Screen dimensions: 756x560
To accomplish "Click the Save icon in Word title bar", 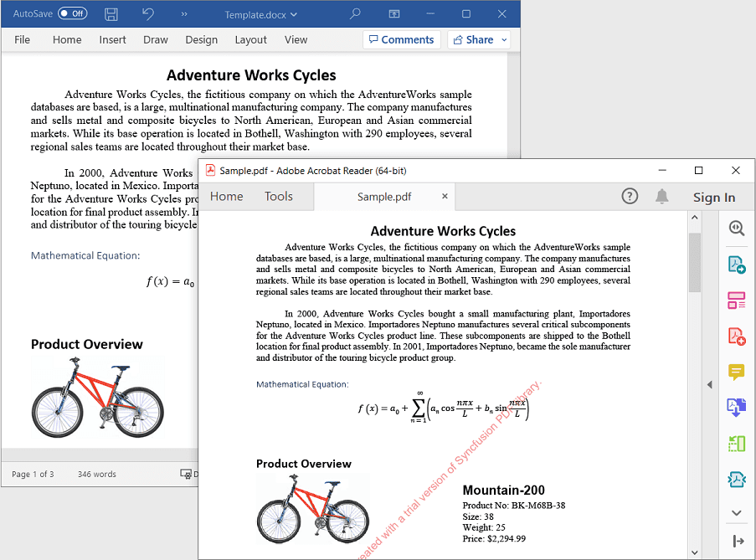I will click(111, 14).
